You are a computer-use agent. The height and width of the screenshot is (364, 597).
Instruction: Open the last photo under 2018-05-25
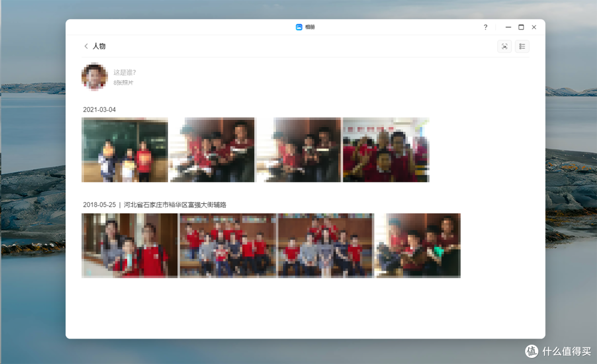(418, 245)
